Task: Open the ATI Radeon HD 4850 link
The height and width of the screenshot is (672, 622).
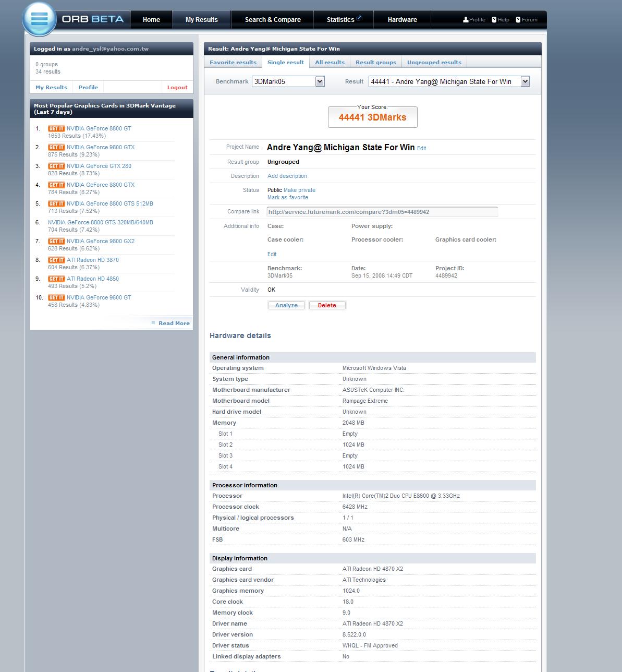Action: point(93,279)
